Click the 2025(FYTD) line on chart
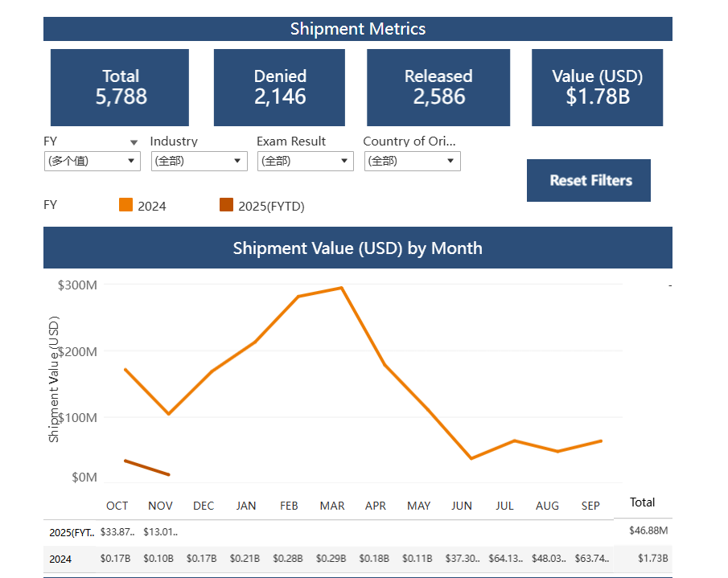 pos(147,467)
